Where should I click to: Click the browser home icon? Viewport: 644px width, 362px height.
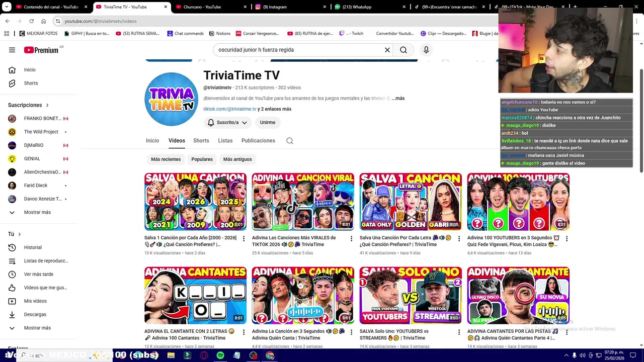click(43, 21)
